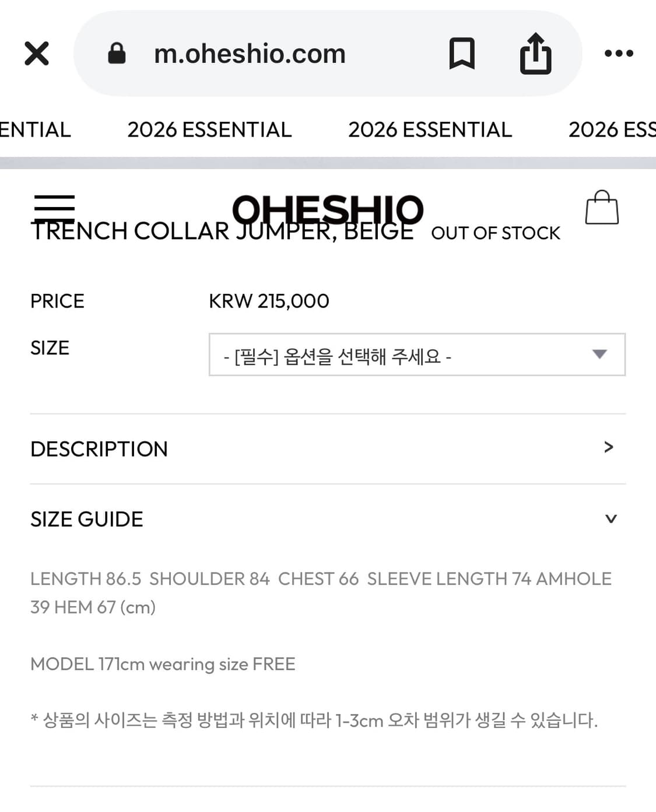Screen dimensions: 656x812
Task: Tap the lock icon to view site security
Action: click(117, 54)
